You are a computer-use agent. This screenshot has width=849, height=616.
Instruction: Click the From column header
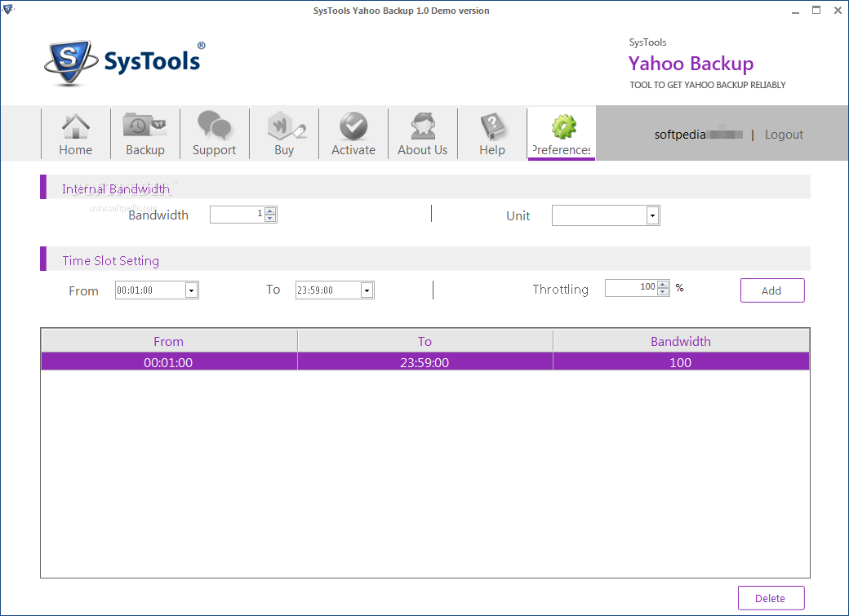pyautogui.click(x=169, y=342)
